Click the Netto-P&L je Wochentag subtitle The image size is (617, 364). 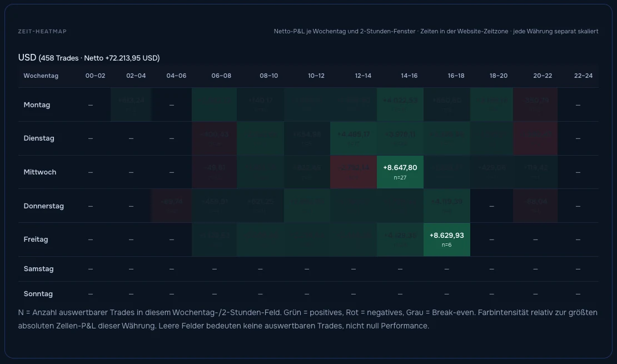(436, 31)
